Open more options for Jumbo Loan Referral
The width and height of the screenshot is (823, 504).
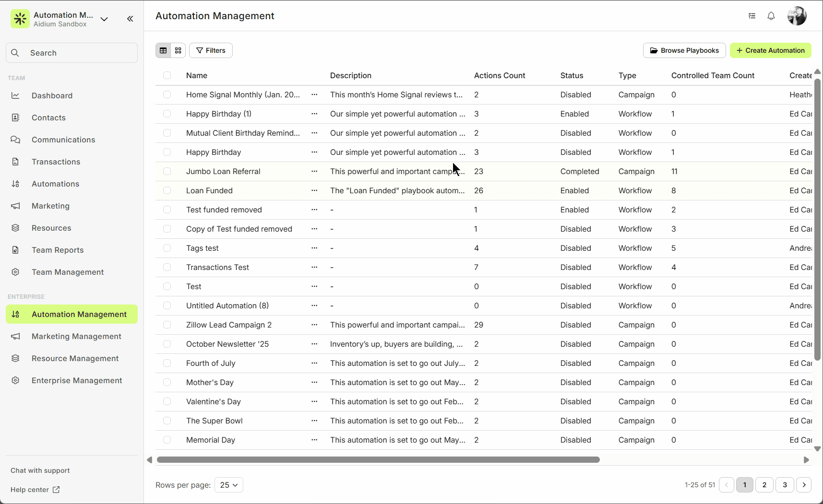coord(314,171)
